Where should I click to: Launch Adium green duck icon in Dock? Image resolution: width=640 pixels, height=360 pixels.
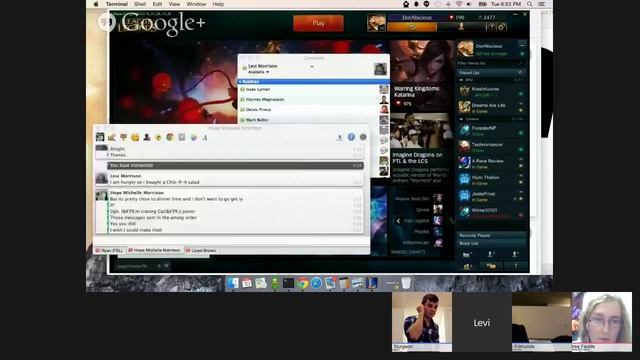pos(275,283)
